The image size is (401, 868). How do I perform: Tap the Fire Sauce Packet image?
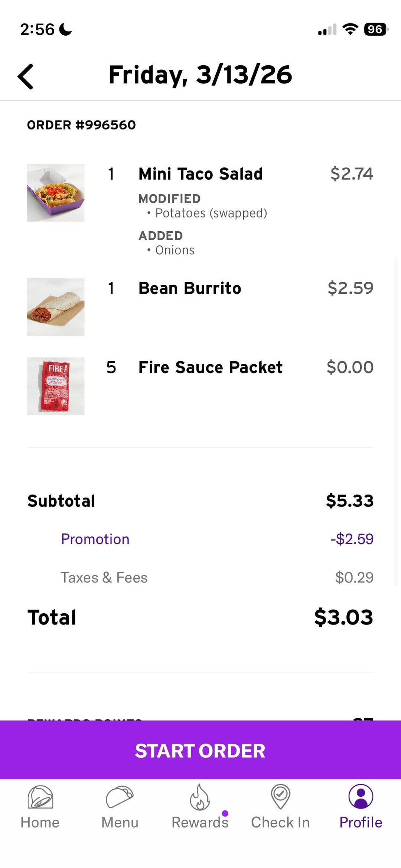tap(56, 386)
